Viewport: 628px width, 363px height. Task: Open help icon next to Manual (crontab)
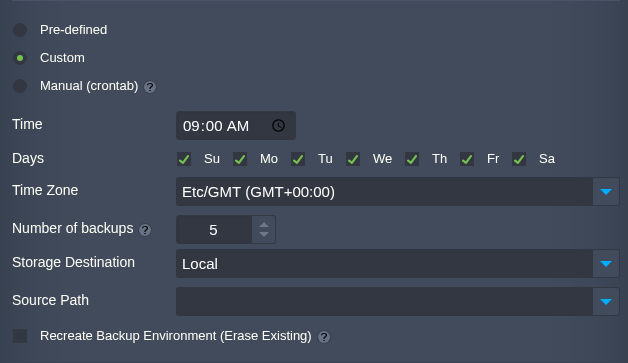tap(150, 87)
